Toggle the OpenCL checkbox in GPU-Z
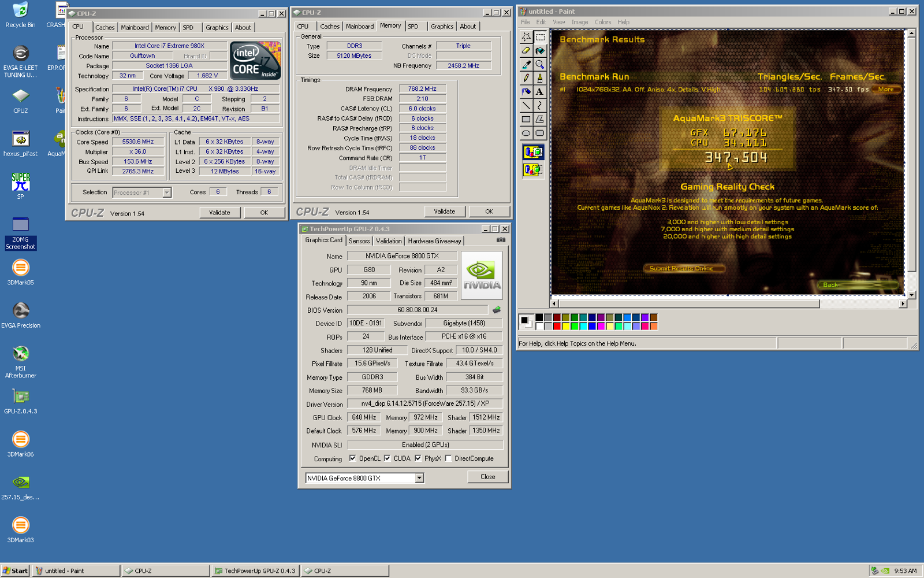 pyautogui.click(x=352, y=458)
